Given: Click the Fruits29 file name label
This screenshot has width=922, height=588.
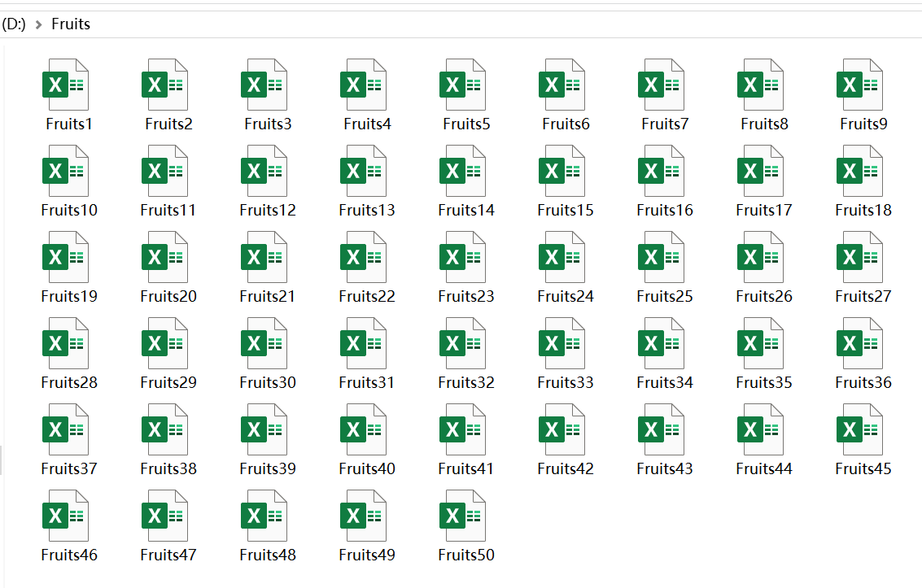Looking at the screenshot, I should pos(168,383).
